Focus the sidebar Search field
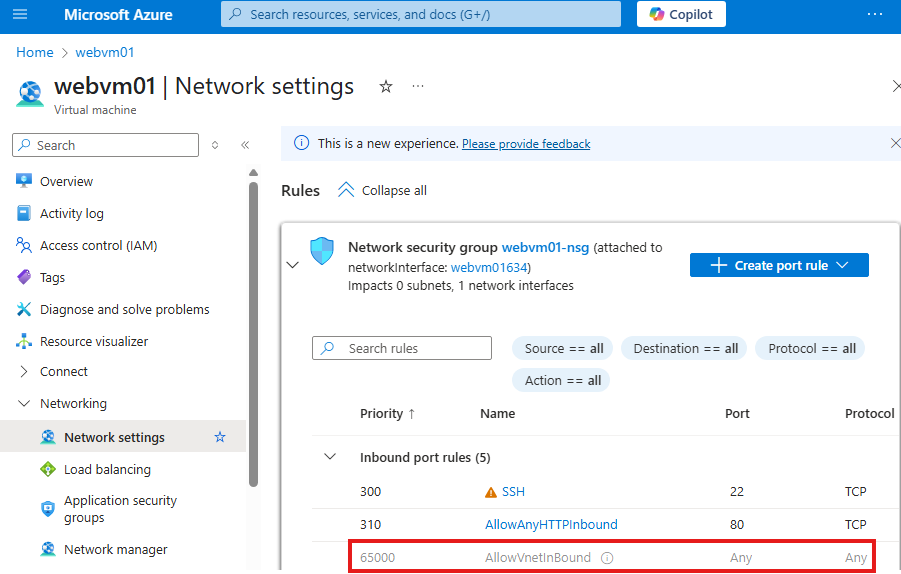Image resolution: width=901 pixels, height=574 pixels. [105, 145]
